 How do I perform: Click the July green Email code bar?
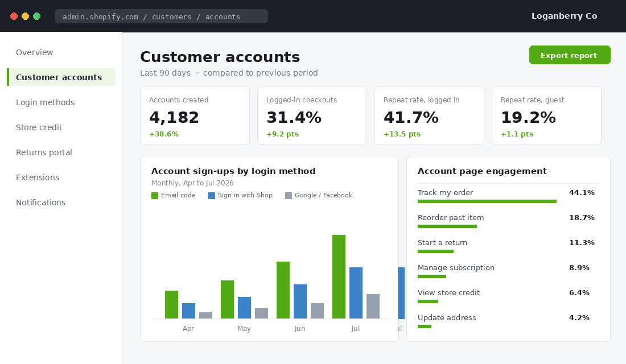click(x=339, y=276)
